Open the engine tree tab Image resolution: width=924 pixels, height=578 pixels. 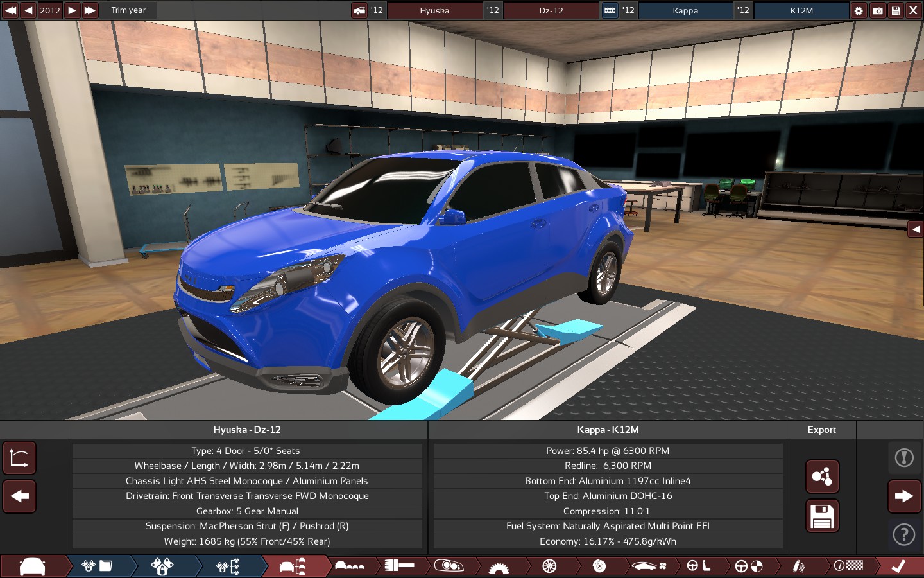[228, 566]
